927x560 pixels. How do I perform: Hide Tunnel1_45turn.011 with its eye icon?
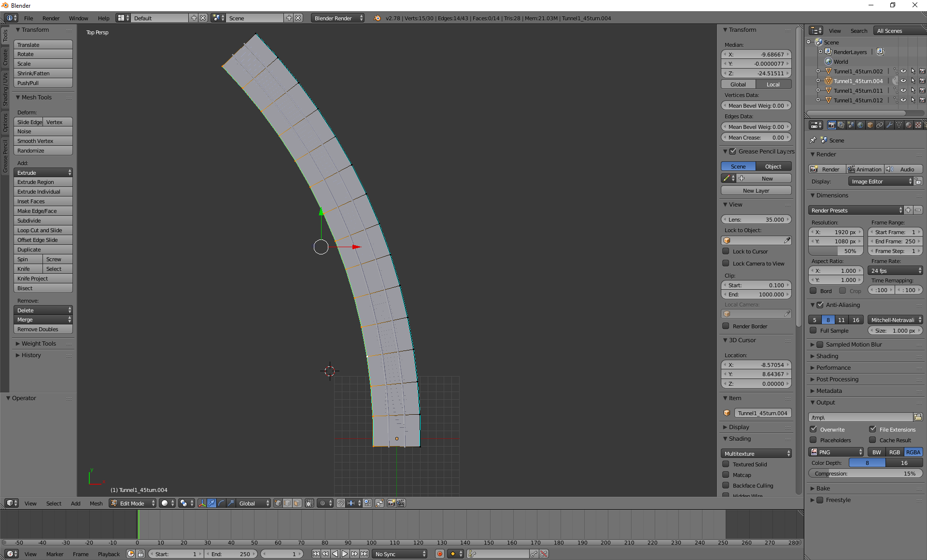[903, 90]
